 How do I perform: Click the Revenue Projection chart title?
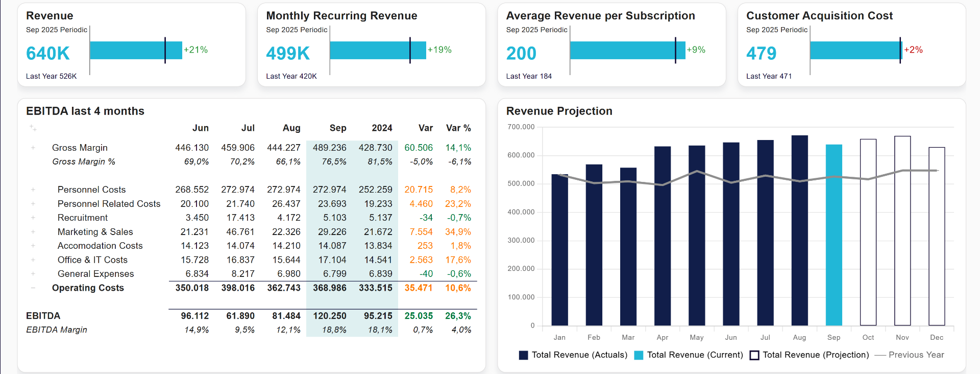pyautogui.click(x=559, y=111)
